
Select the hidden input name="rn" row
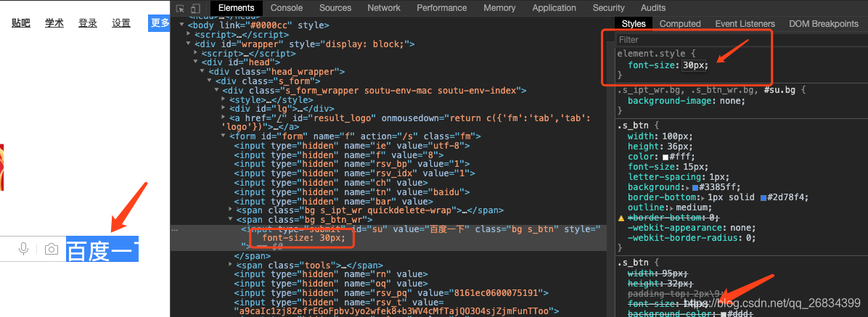pos(330,274)
